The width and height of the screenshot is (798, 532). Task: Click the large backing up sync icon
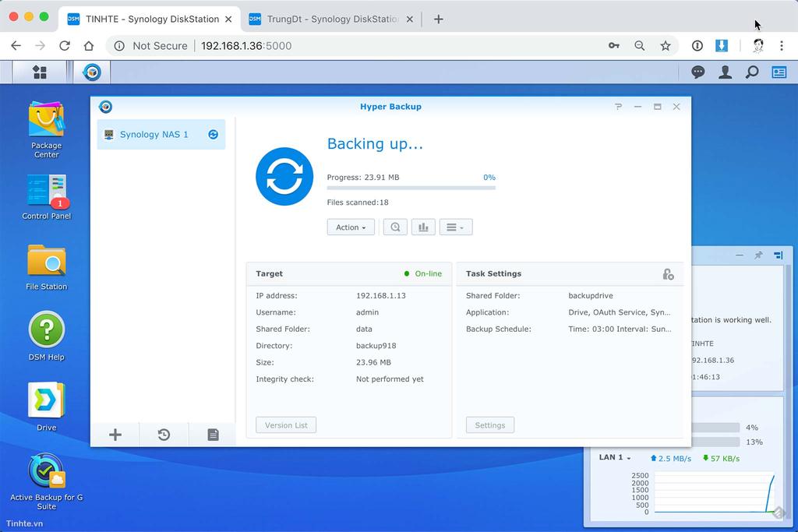(284, 177)
